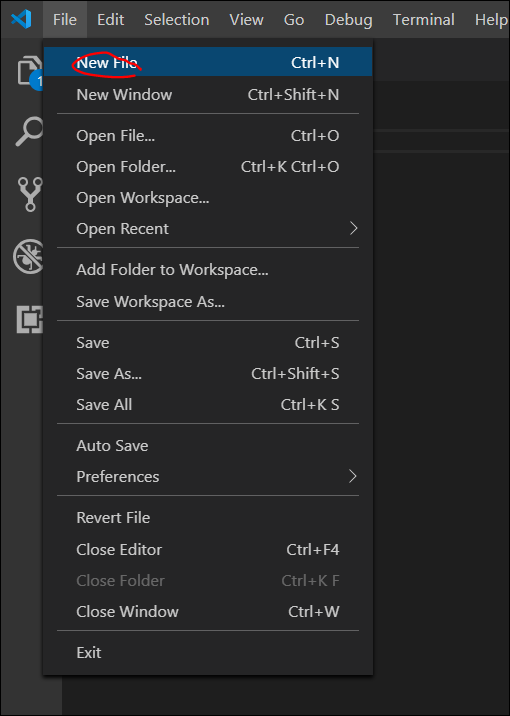Image resolution: width=510 pixels, height=716 pixels.
Task: Select Open File... entry
Action: pyautogui.click(x=208, y=136)
